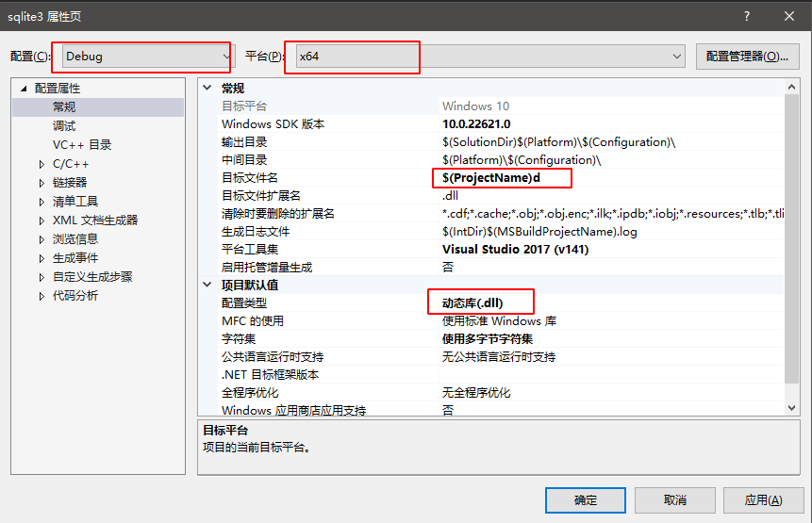Click the 取消 button
Image resolution: width=812 pixels, height=523 pixels.
point(674,500)
